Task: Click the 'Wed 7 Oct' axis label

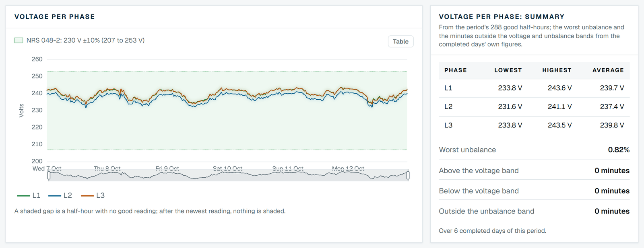Action: point(47,168)
